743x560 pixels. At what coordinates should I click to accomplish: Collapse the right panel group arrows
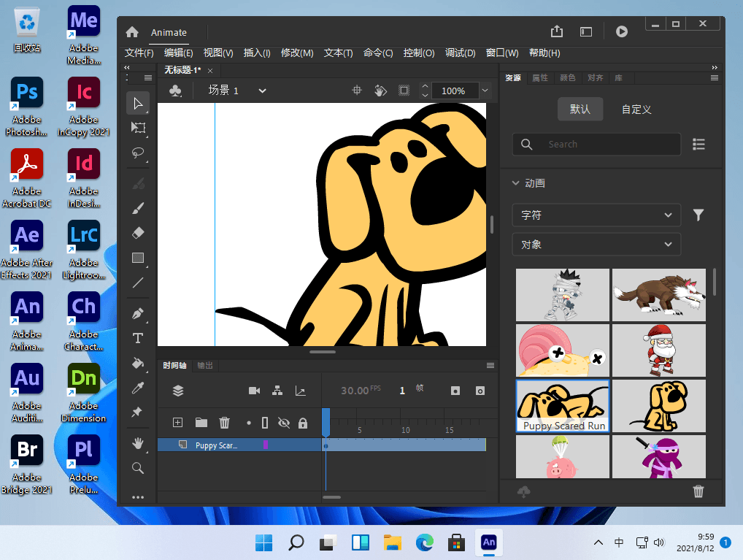click(715, 68)
